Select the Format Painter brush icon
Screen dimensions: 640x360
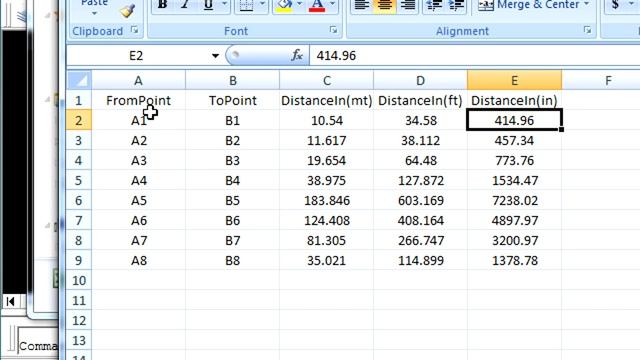128,11
